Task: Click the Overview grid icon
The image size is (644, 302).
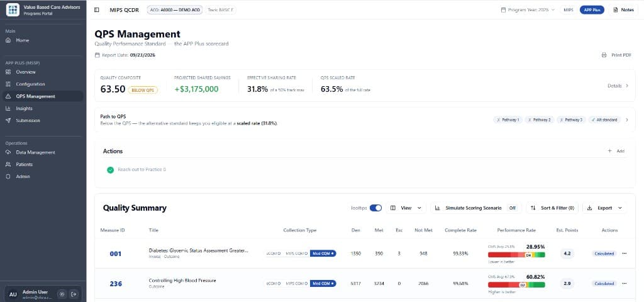Action: pos(8,72)
